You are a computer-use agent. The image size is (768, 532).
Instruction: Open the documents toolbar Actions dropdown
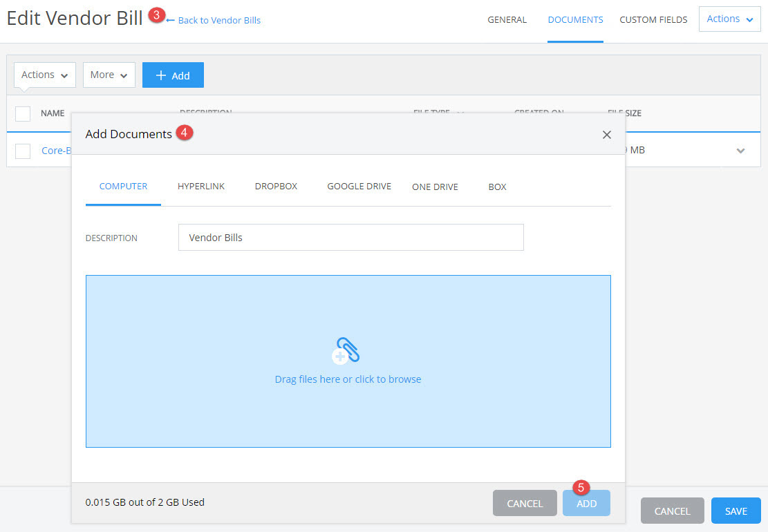[44, 75]
